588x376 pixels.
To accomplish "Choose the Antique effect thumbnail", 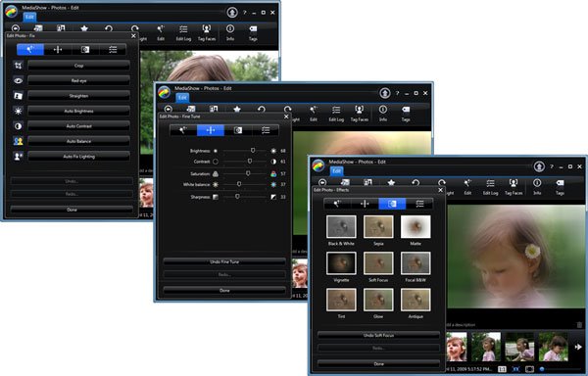I will point(416,300).
